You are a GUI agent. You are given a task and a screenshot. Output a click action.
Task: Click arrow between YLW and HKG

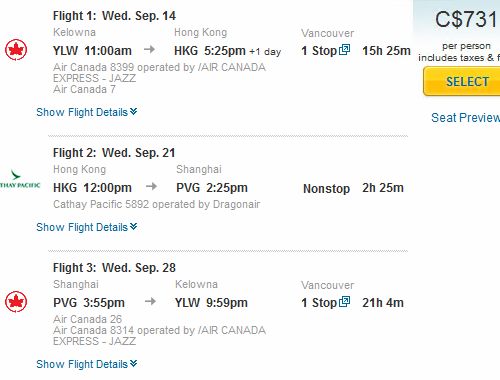point(149,50)
